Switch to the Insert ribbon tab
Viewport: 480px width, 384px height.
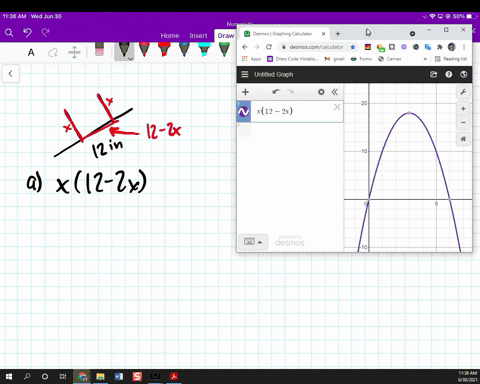[x=198, y=36]
